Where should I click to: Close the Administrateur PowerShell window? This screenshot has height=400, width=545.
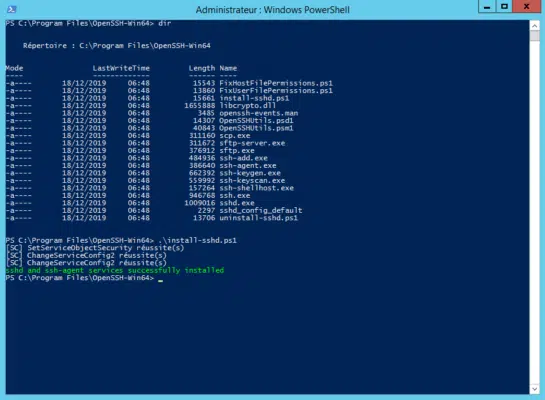(x=526, y=7)
